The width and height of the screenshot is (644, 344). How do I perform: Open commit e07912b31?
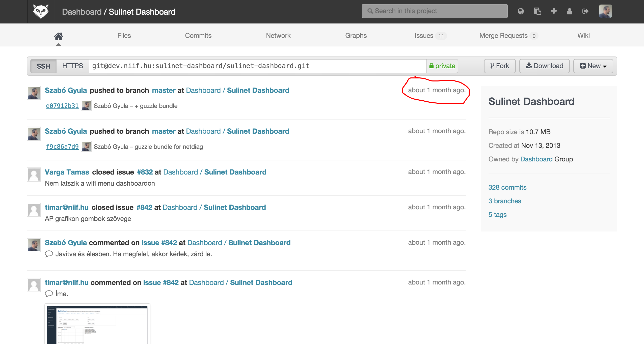point(62,106)
